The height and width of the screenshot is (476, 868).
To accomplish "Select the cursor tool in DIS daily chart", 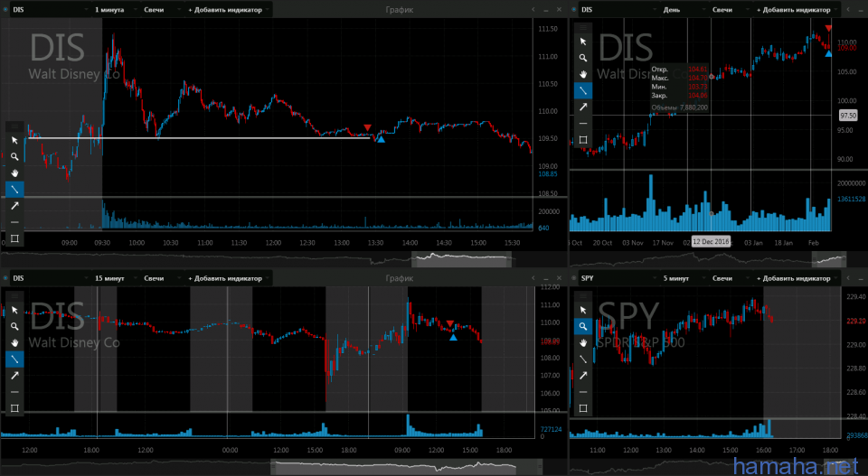I will click(x=583, y=42).
